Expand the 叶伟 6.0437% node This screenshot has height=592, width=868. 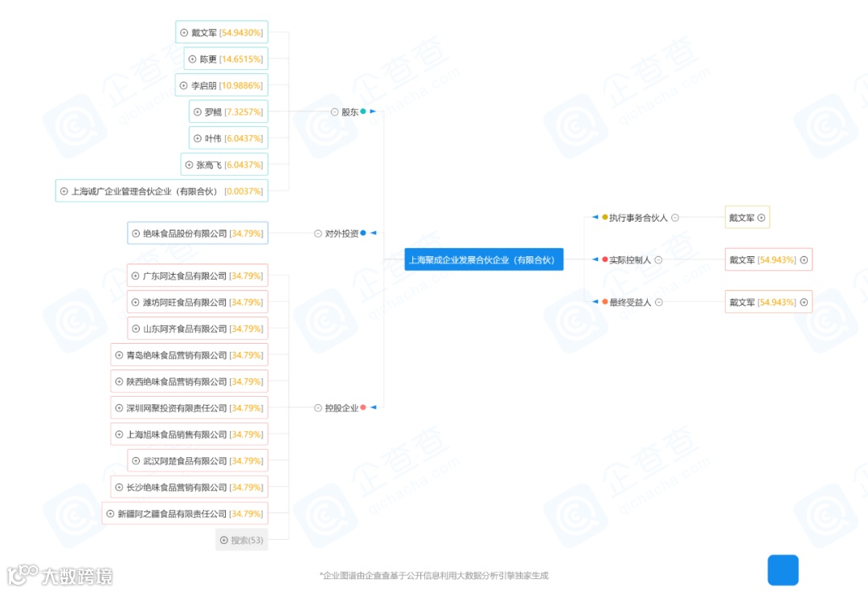pos(197,138)
